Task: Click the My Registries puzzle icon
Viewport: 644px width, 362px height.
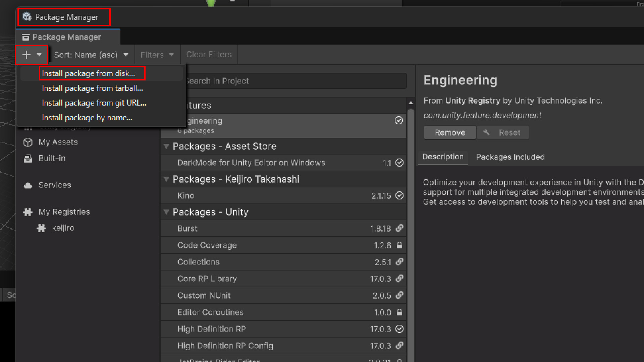Action: (28, 212)
